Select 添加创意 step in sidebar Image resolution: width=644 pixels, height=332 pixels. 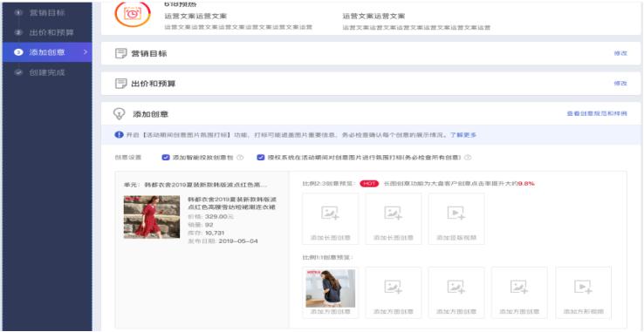click(47, 52)
